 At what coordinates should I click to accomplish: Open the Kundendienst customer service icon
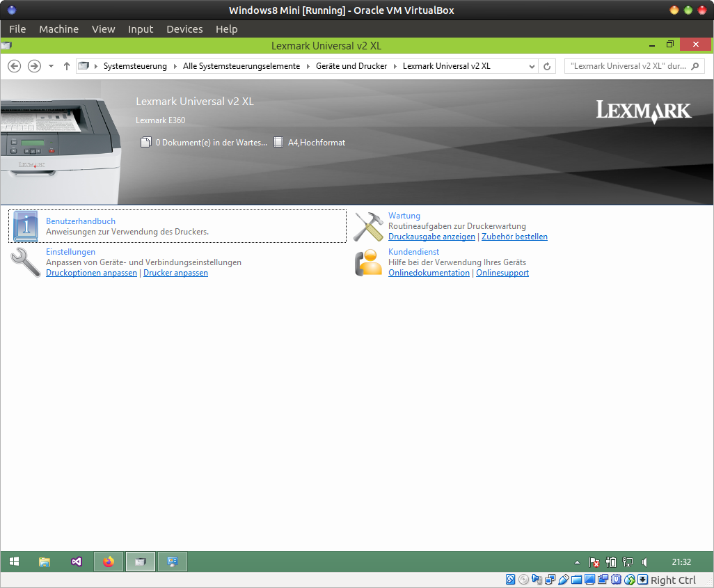(368, 262)
